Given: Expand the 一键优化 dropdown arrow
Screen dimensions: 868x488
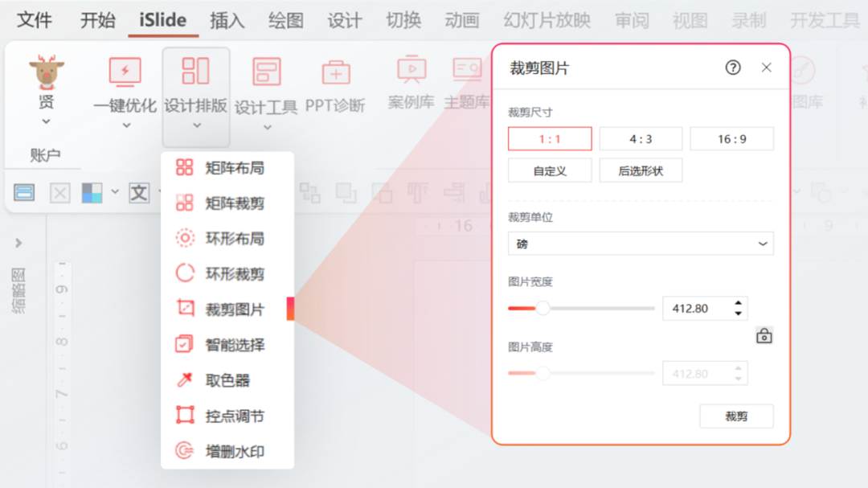Looking at the screenshot, I should pyautogui.click(x=126, y=125).
